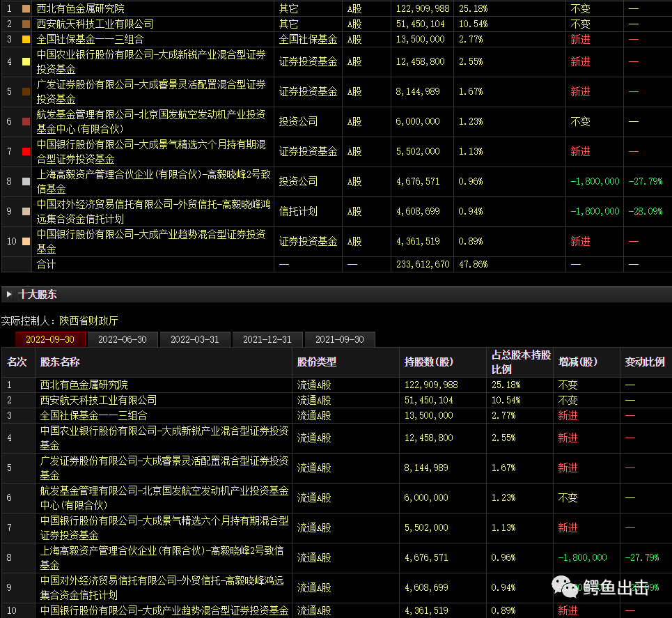Click 投资公司 cell of 航发基金管理 upper row
Image resolution: width=672 pixels, height=618 pixels.
[x=298, y=121]
